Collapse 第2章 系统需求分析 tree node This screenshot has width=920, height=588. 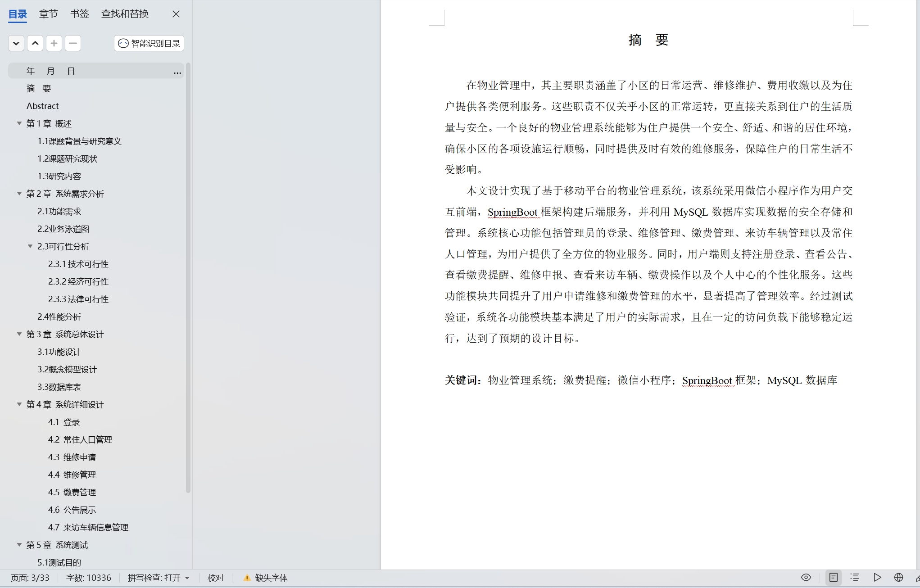[19, 194]
